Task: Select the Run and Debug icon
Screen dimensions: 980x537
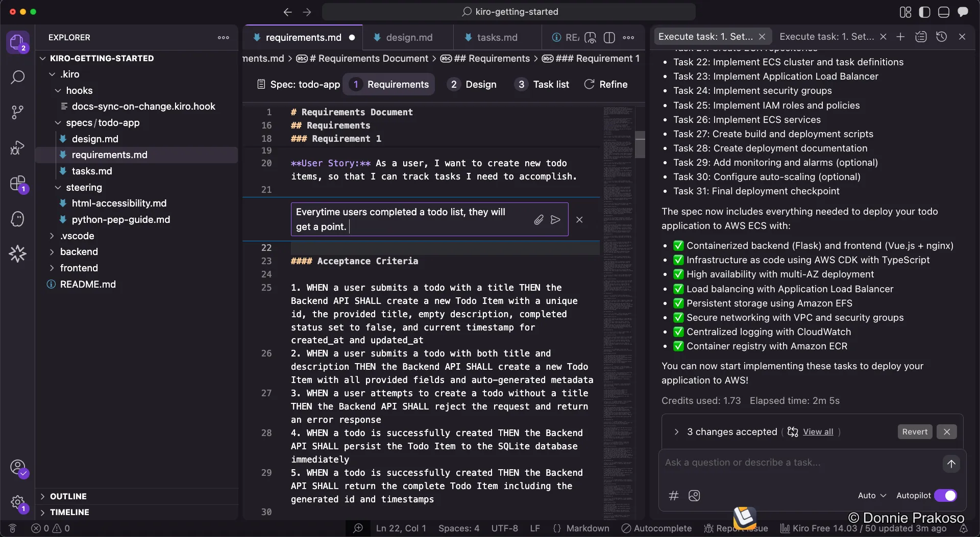Action: coord(18,147)
